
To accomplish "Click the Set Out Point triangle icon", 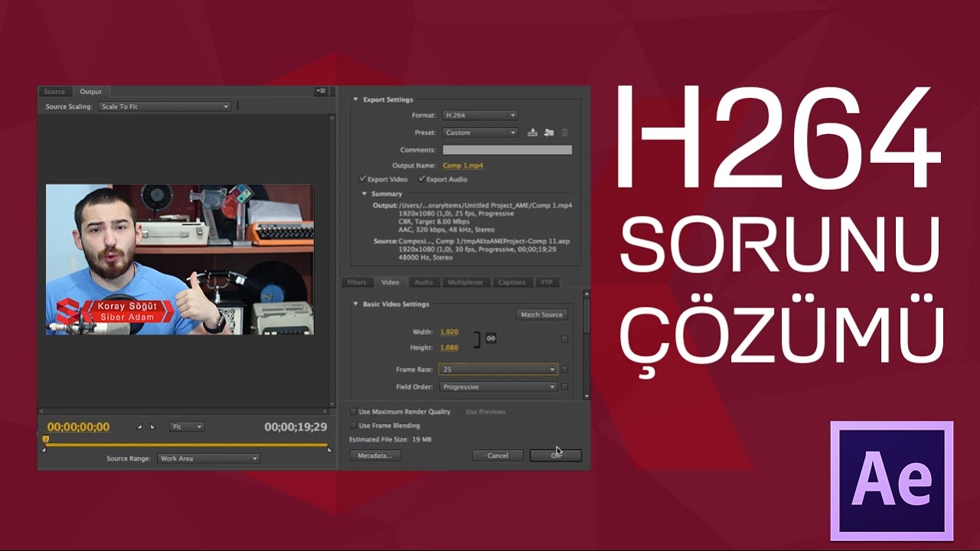I will pyautogui.click(x=152, y=427).
